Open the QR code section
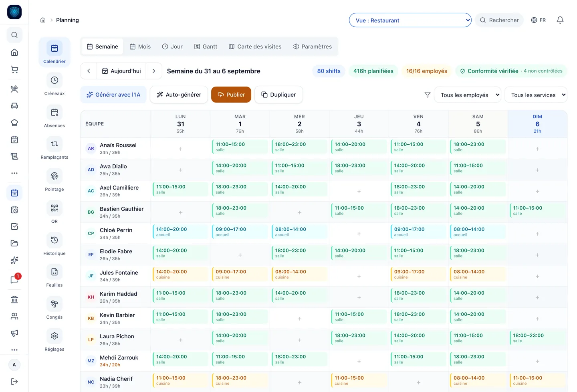The width and height of the screenshot is (577, 392). [x=54, y=212]
